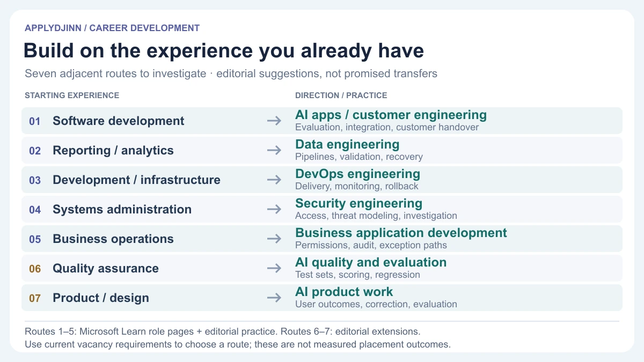
Task: Click the 'Security engineering' heading
Action: pyautogui.click(x=358, y=203)
